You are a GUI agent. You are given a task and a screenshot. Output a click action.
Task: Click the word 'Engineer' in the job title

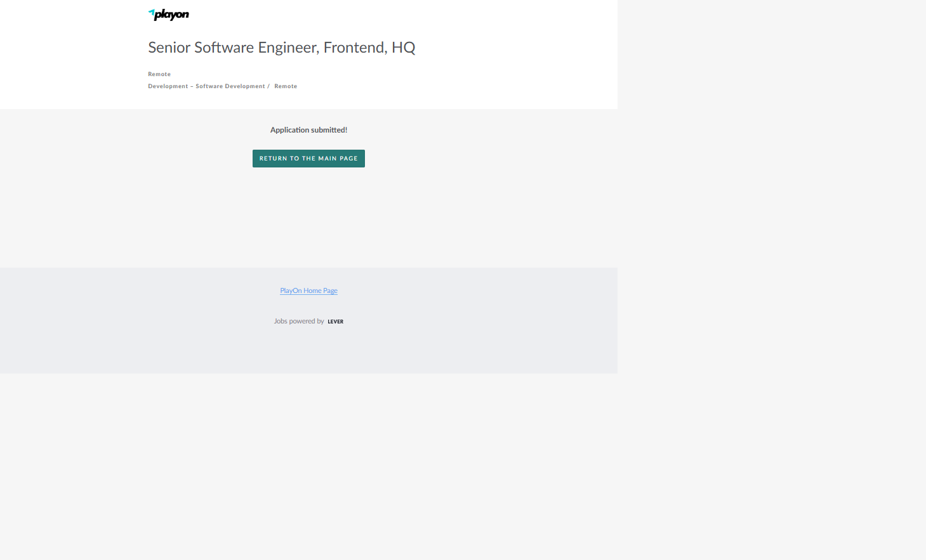click(x=288, y=48)
